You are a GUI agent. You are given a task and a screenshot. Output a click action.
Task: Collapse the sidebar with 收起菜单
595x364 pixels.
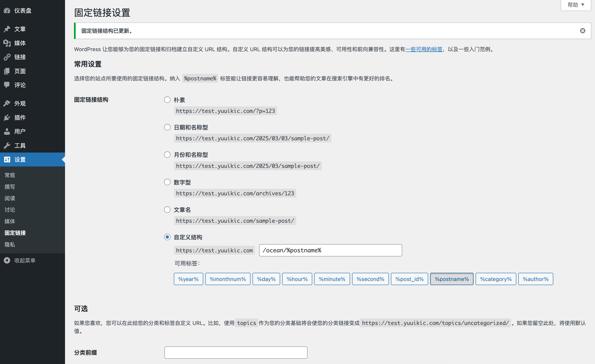25,260
